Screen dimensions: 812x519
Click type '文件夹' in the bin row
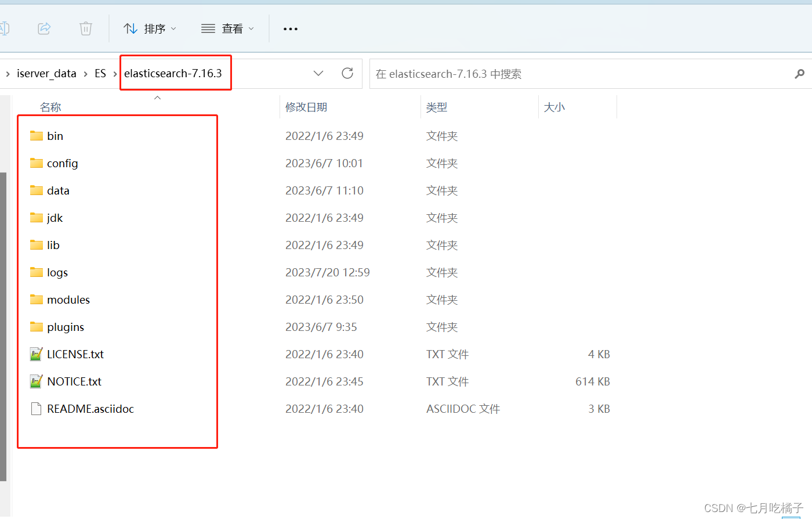tap(442, 136)
